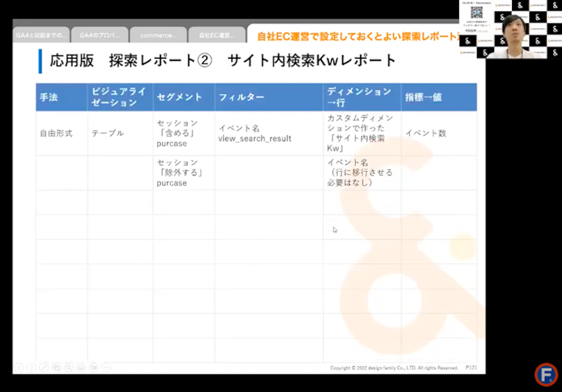
Task: Go to previous slide arrow icon
Action: click(x=19, y=368)
